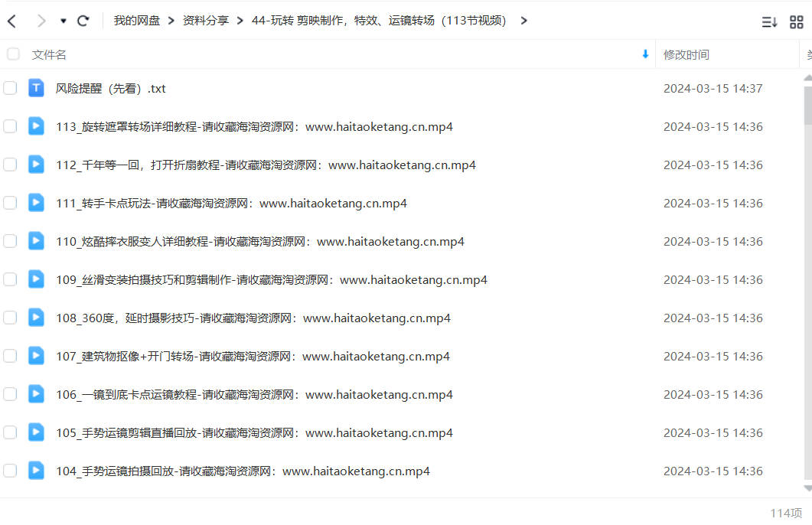The width and height of the screenshot is (812, 525).
Task: Check the box for 106_一镜到底 video
Action: [x=10, y=395]
